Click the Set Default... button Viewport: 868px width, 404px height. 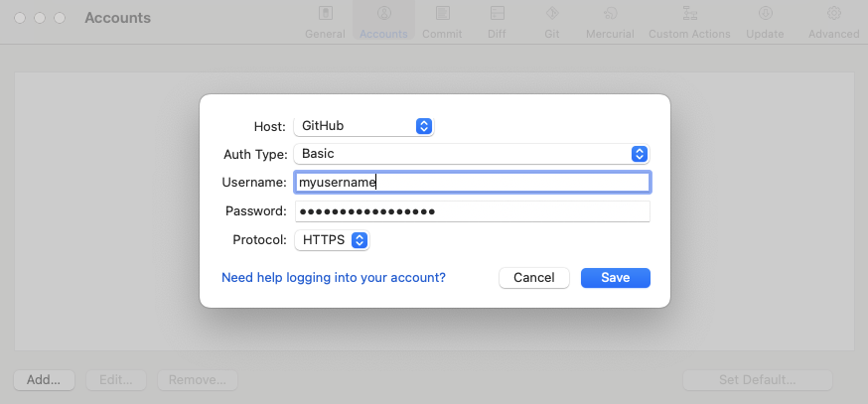pyautogui.click(x=758, y=380)
